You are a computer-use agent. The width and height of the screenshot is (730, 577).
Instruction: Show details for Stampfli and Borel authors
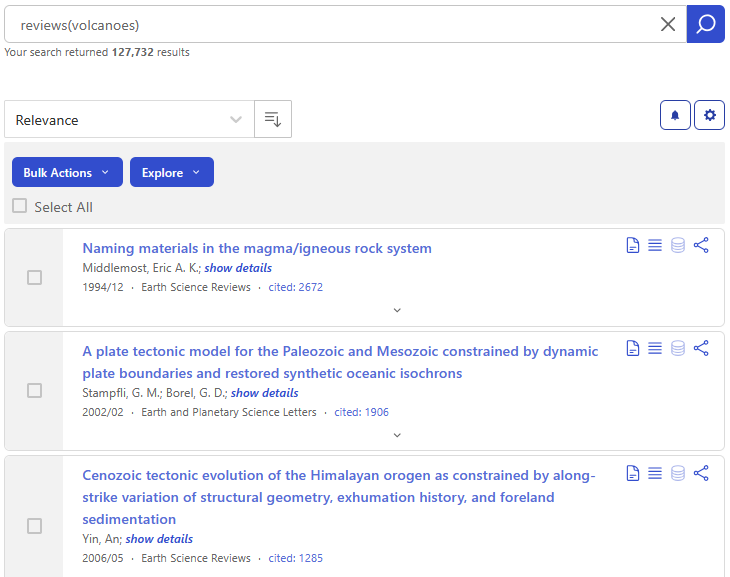tap(264, 393)
